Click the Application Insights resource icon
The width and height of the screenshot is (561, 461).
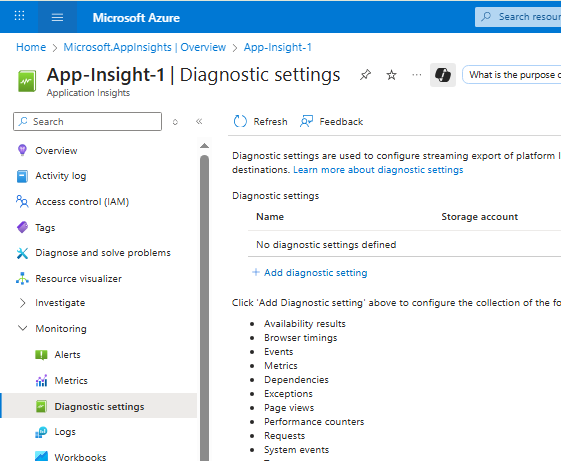pyautogui.click(x=27, y=81)
